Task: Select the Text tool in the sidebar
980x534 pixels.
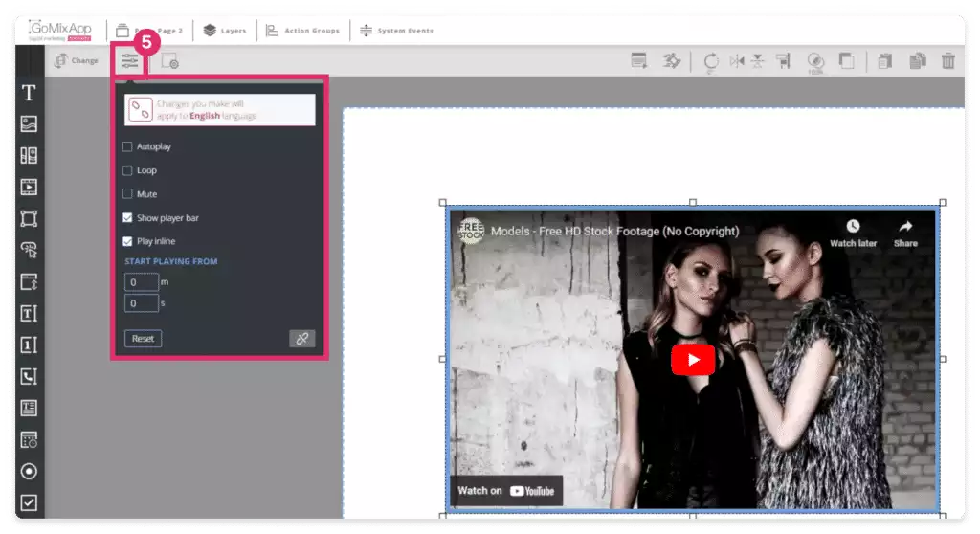Action: pyautogui.click(x=29, y=93)
